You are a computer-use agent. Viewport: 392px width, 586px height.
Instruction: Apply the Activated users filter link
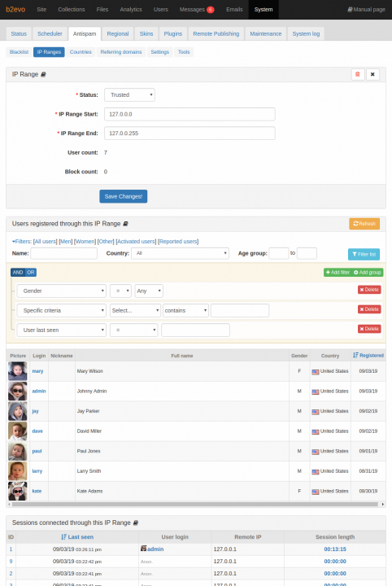click(x=136, y=242)
